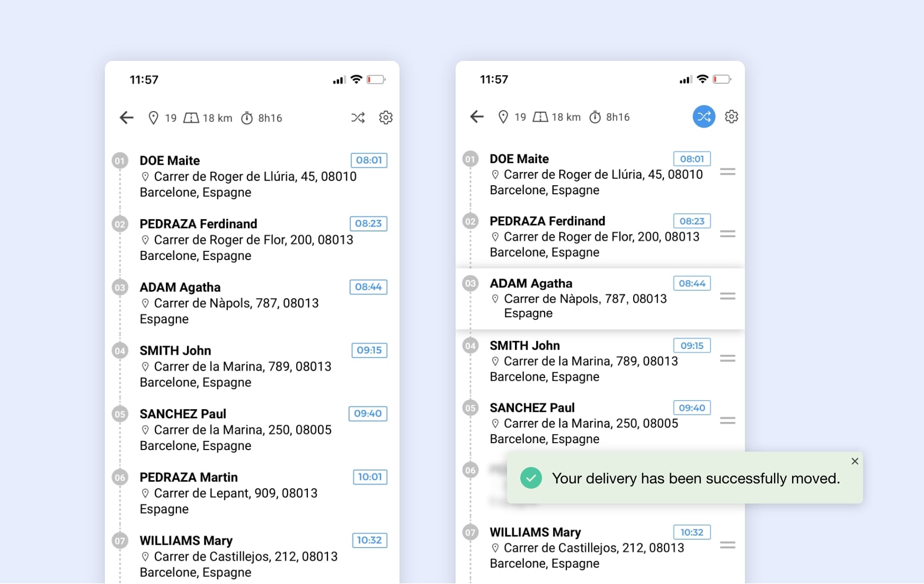The height and width of the screenshot is (584, 924).
Task: Tap the back arrow on right phone
Action: click(477, 117)
